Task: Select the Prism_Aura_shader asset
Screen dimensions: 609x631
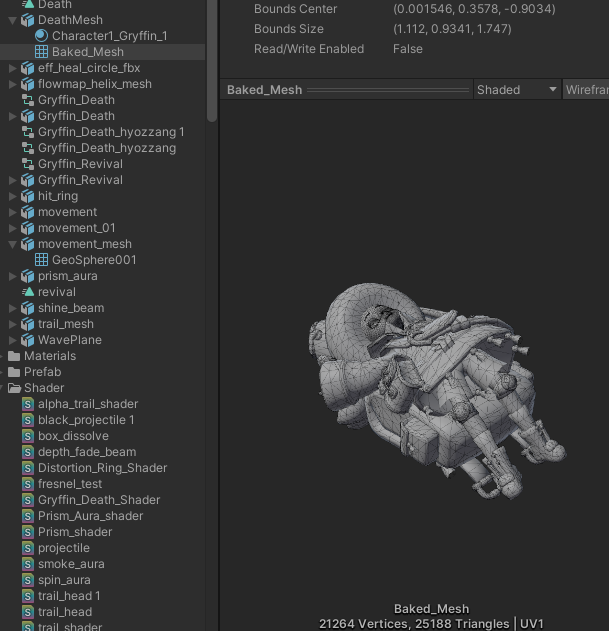Action: [90, 516]
